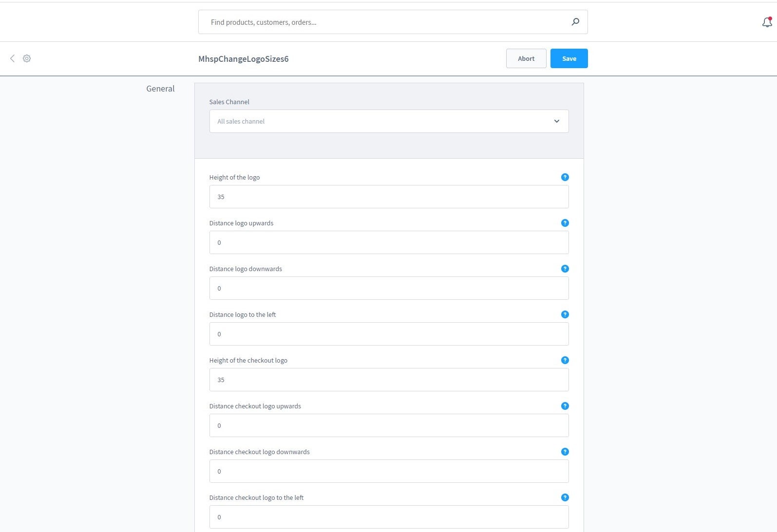Edit Distance checkout logo to the left field
The width and height of the screenshot is (777, 532).
(389, 517)
